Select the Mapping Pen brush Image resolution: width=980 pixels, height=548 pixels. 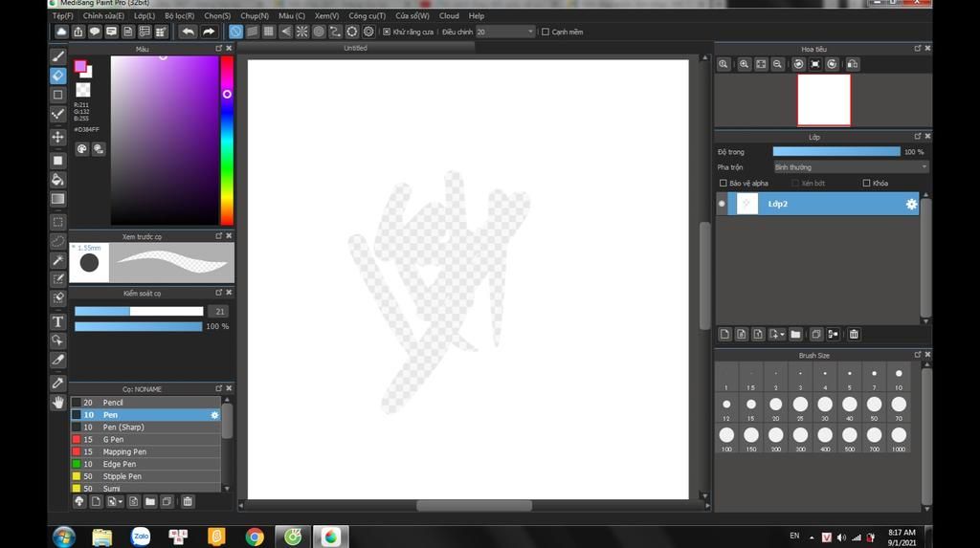tap(145, 451)
